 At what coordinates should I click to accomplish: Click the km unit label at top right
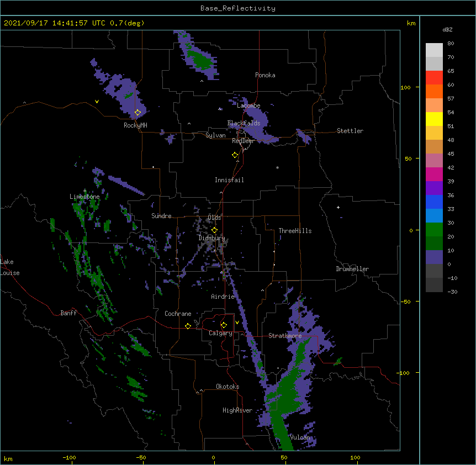click(411, 23)
